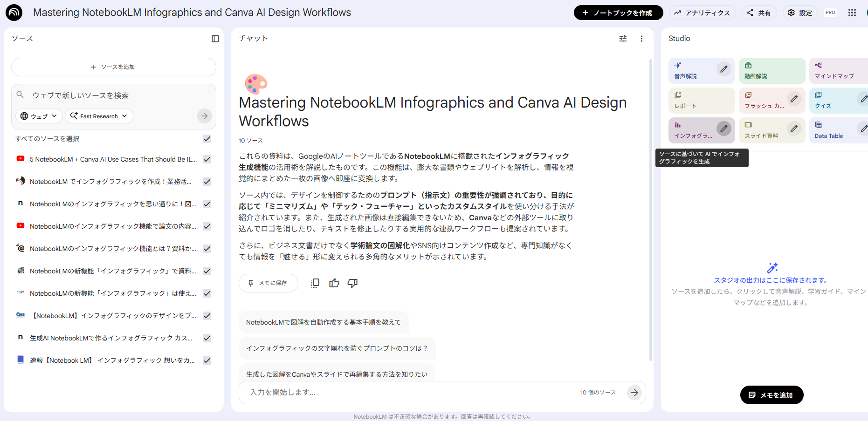Generate a 動画解説 video overview

pos(760,71)
